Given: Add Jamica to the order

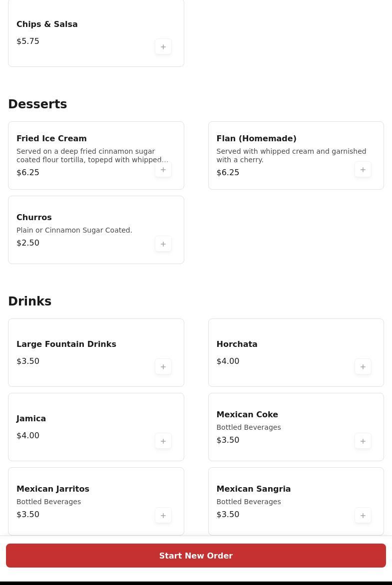Looking at the screenshot, I should [163, 441].
